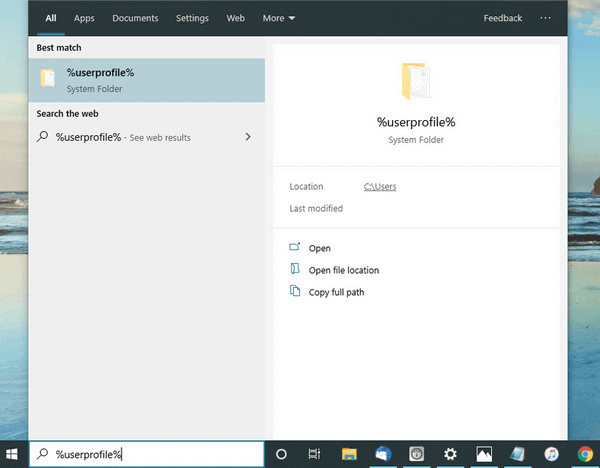Image resolution: width=600 pixels, height=468 pixels.
Task: Click into the taskbar search input field
Action: 147,454
